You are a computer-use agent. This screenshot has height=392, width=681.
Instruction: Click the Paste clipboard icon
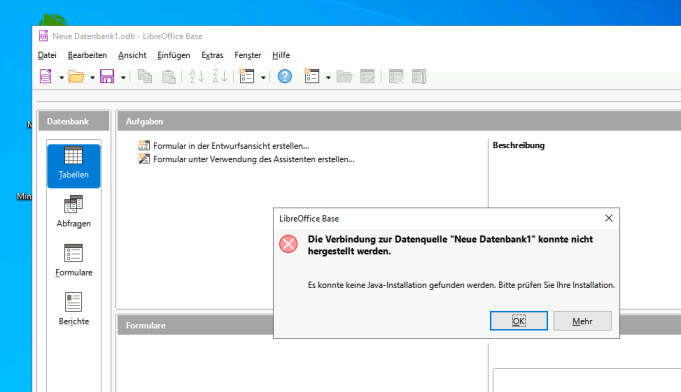point(169,76)
